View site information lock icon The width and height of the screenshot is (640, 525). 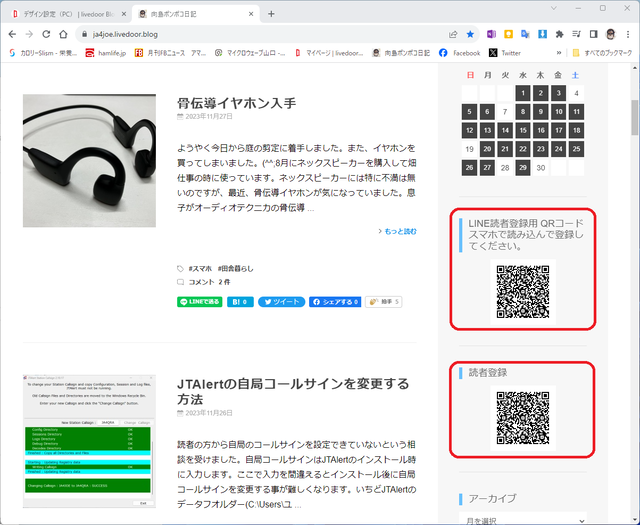pyautogui.click(x=84, y=34)
